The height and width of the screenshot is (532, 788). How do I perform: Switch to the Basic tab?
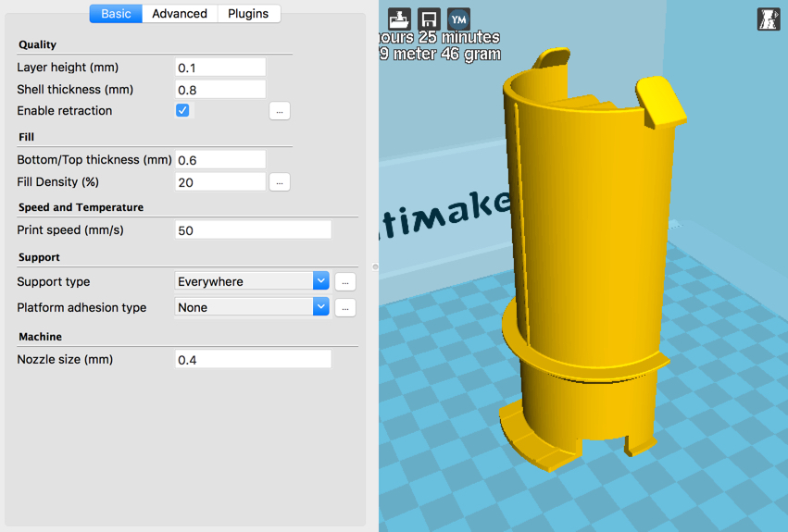coord(116,14)
